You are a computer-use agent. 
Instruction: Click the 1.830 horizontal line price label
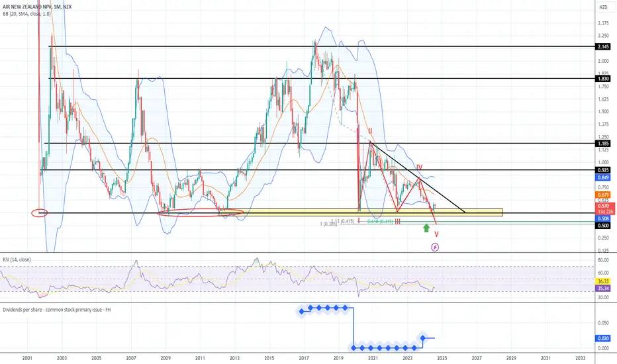coord(603,79)
